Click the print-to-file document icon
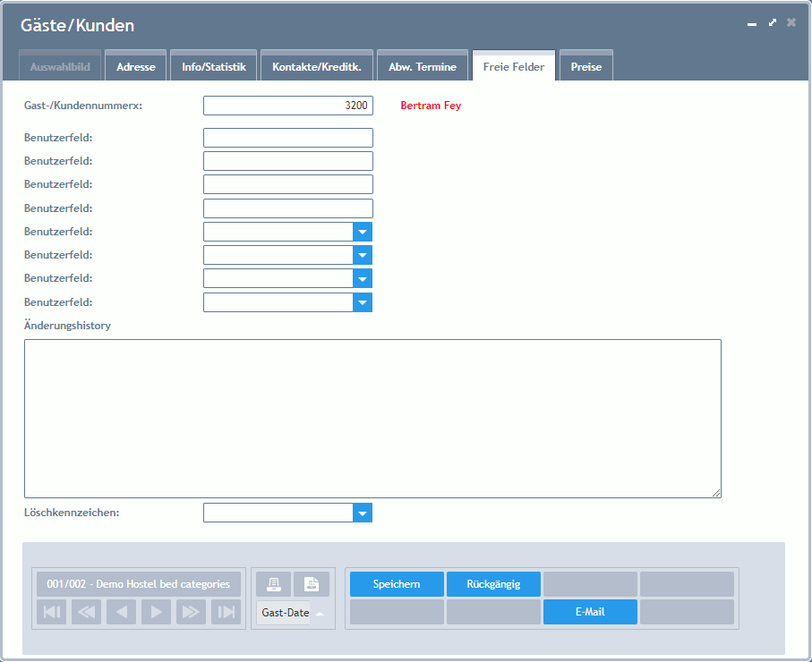 click(312, 584)
